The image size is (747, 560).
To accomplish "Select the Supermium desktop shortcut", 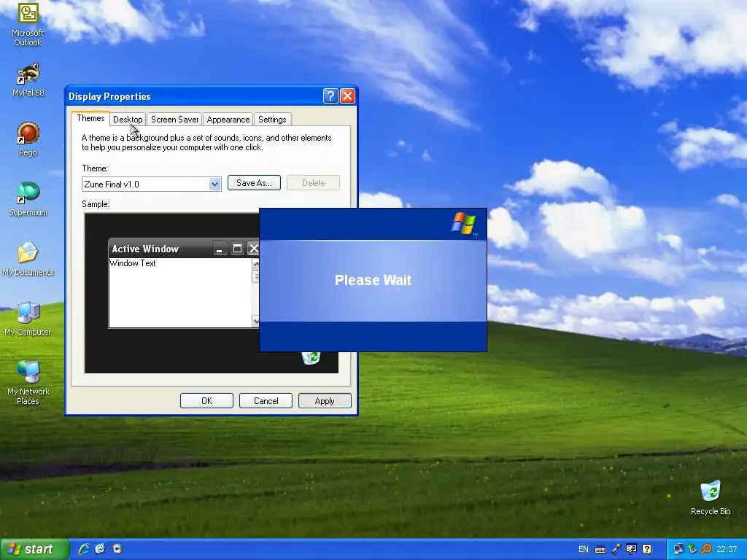I will click(x=28, y=199).
